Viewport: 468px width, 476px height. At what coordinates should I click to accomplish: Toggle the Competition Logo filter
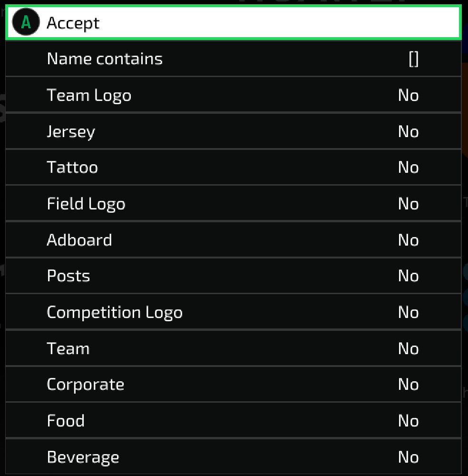233,312
